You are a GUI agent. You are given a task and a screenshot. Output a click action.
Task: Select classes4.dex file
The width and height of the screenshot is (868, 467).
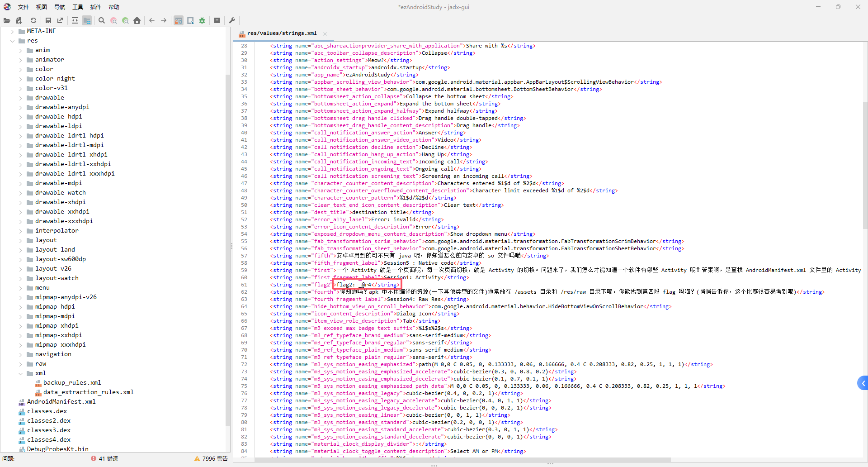point(49,440)
